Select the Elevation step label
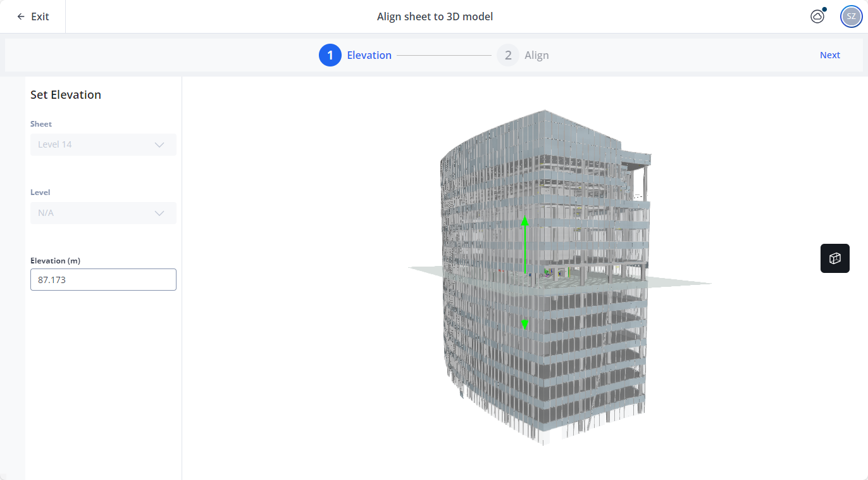The height and width of the screenshot is (480, 868). pyautogui.click(x=369, y=55)
